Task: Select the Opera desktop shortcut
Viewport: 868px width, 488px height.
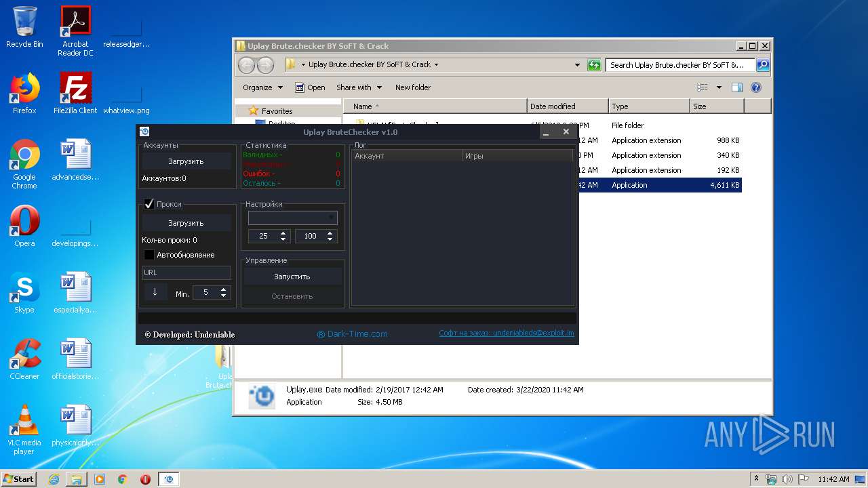Action: pos(24,226)
